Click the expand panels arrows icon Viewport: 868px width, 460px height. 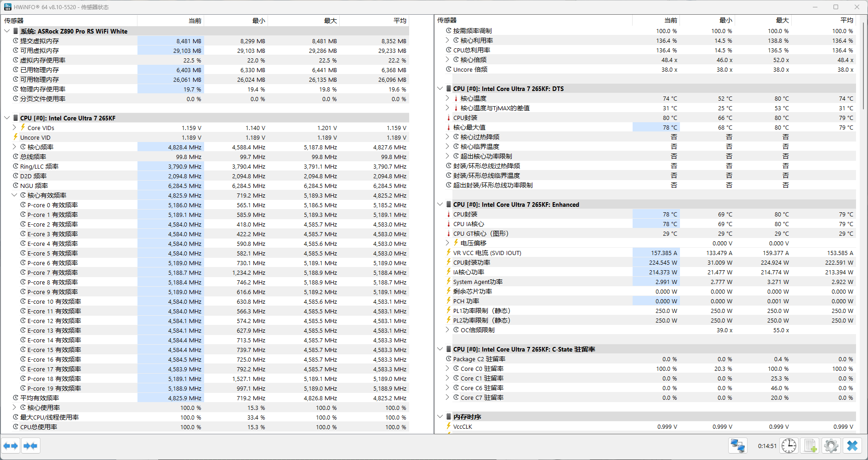pos(11,446)
